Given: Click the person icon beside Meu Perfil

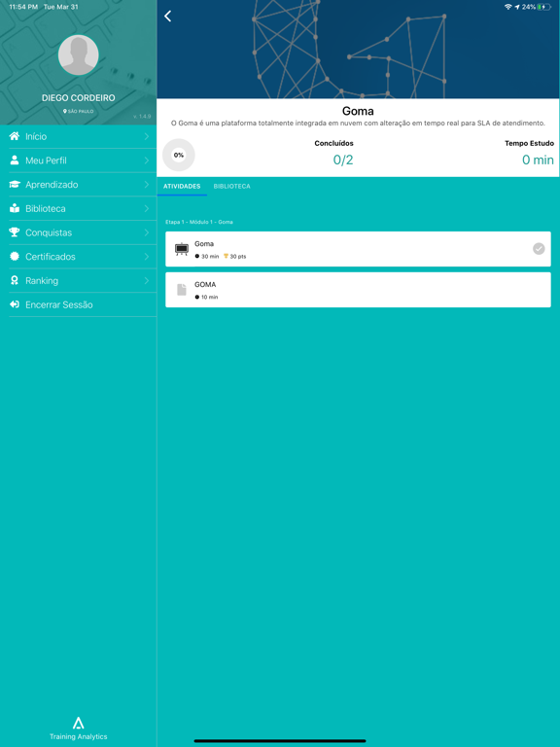Looking at the screenshot, I should (15, 160).
